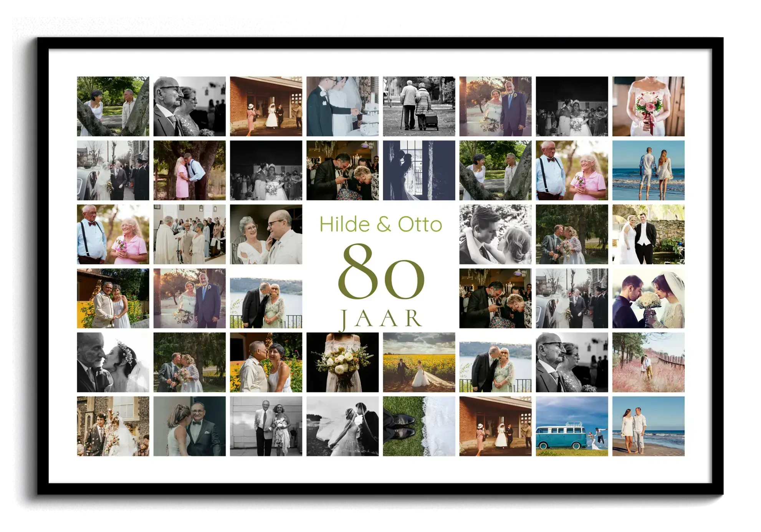
Task: Select the wedding cake cutting photo
Action: pos(342,106)
